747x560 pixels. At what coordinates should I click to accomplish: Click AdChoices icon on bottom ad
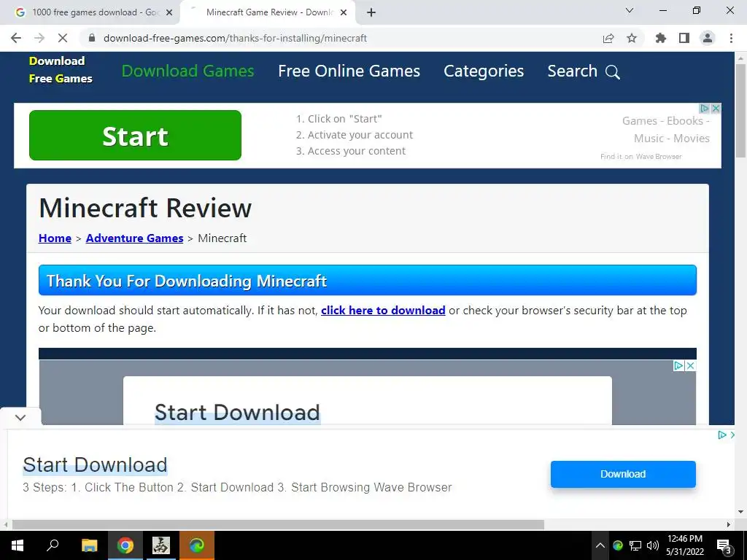click(721, 435)
